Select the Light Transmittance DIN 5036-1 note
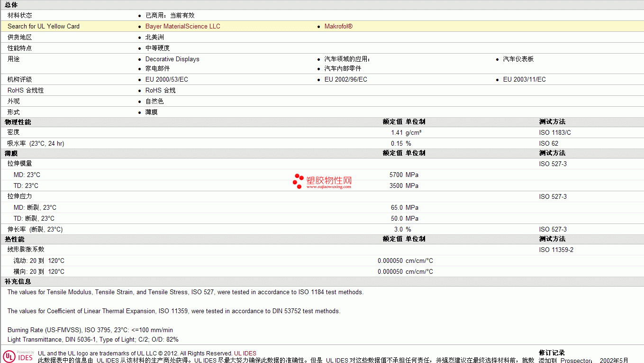Image resolution: width=644 pixels, height=363 pixels. (x=93, y=339)
